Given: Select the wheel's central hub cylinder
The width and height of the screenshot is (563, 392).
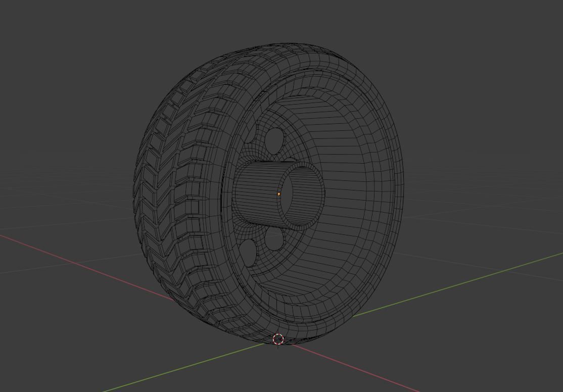Looking at the screenshot, I should click(278, 195).
